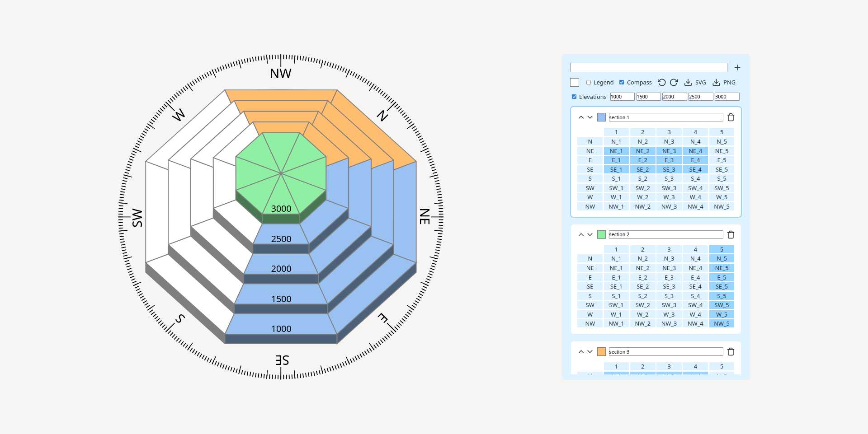Uncheck the Elevations checkbox
868x434 pixels.
click(574, 97)
